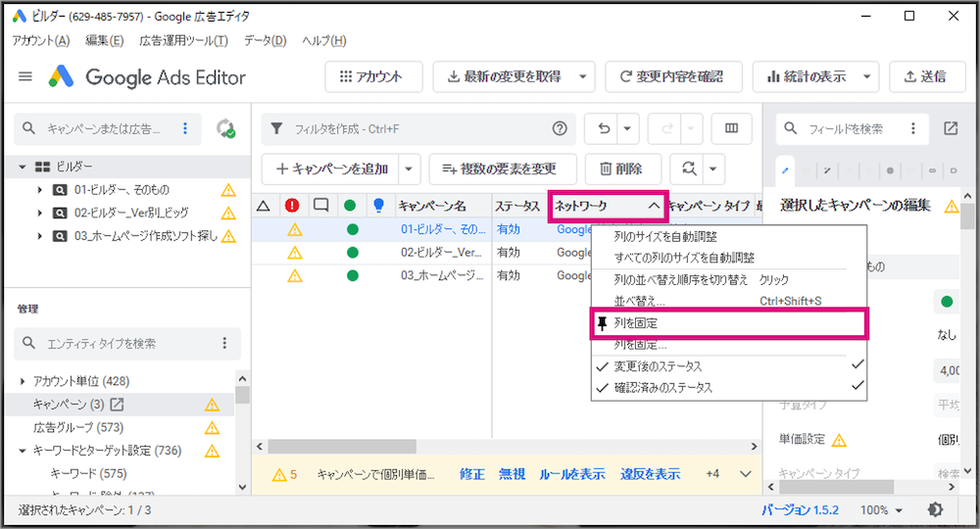
Task: Sort by lightbulb recommendation column
Action: point(378,206)
